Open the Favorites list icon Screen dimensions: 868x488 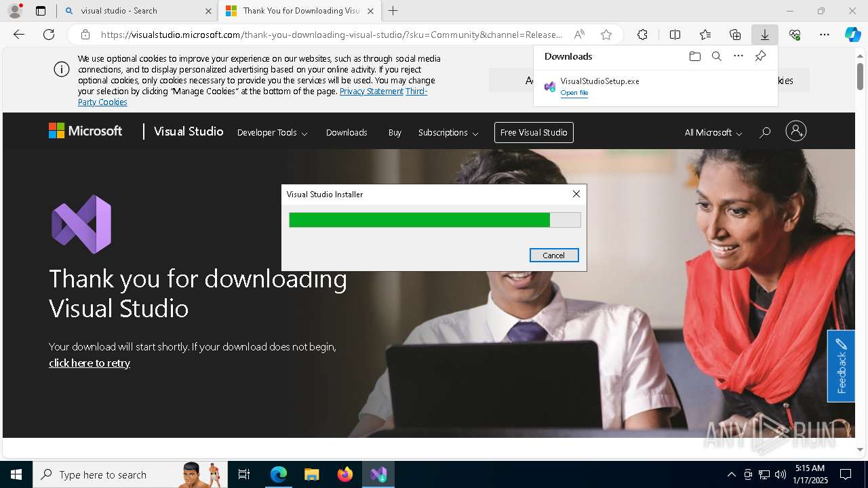click(705, 35)
